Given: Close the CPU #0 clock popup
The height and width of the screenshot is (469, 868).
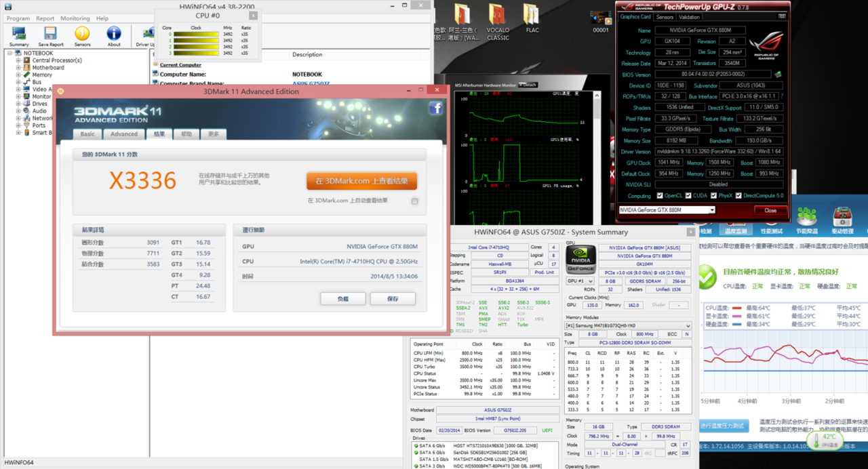Looking at the screenshot, I should [x=252, y=15].
